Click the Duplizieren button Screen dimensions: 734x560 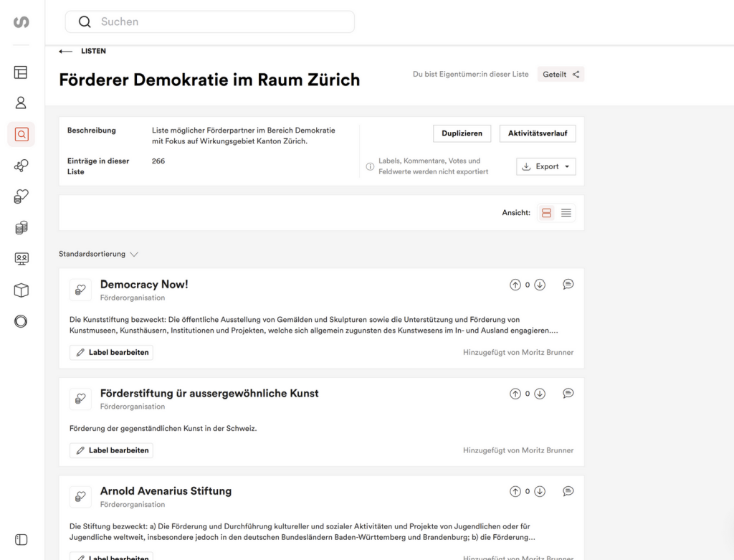461,133
